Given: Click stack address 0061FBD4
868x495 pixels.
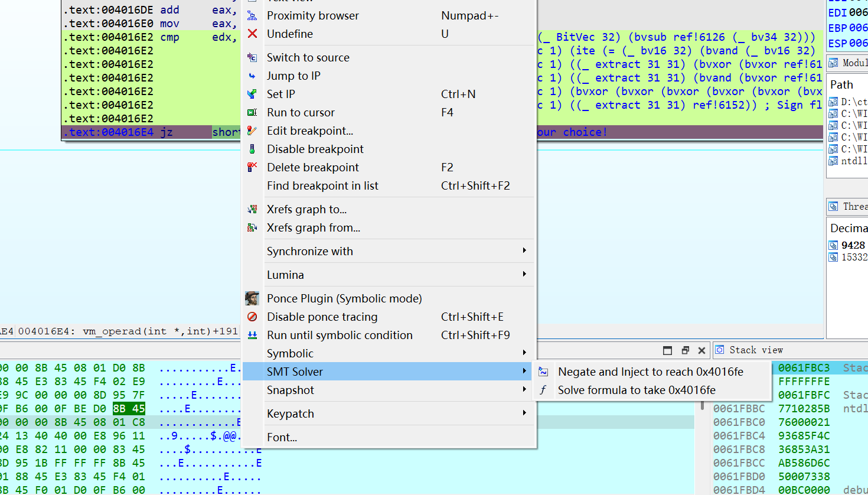Looking at the screenshot, I should coord(739,490).
